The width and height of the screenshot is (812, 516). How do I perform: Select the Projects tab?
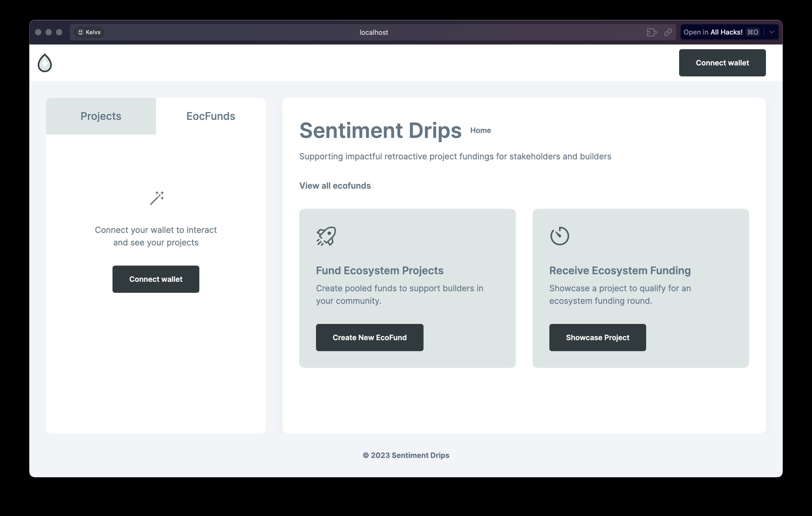pyautogui.click(x=101, y=116)
